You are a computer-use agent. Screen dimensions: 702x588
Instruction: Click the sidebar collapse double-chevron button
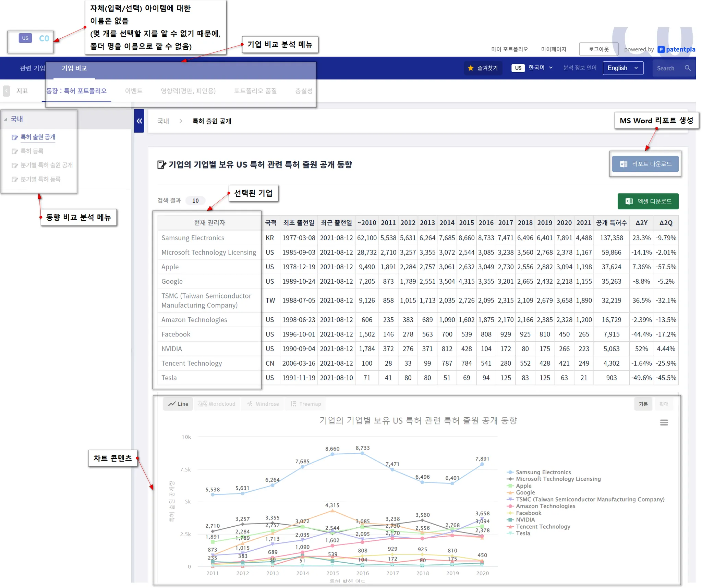139,121
